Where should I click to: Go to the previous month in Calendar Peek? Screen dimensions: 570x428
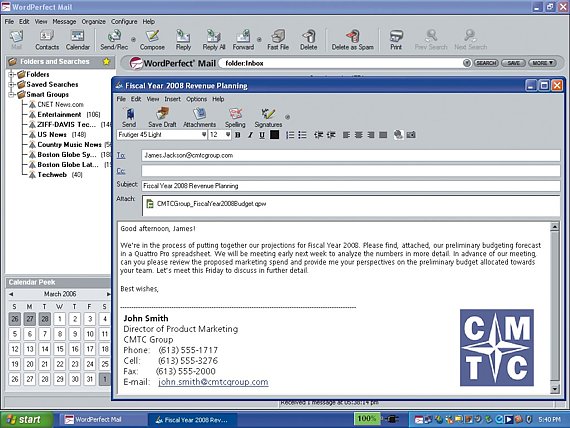[x=11, y=294]
